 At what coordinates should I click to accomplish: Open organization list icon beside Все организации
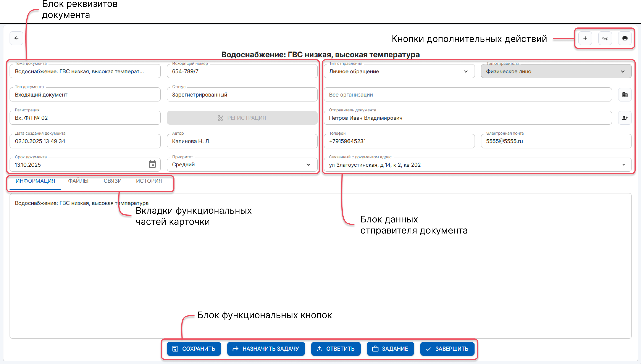click(x=625, y=95)
